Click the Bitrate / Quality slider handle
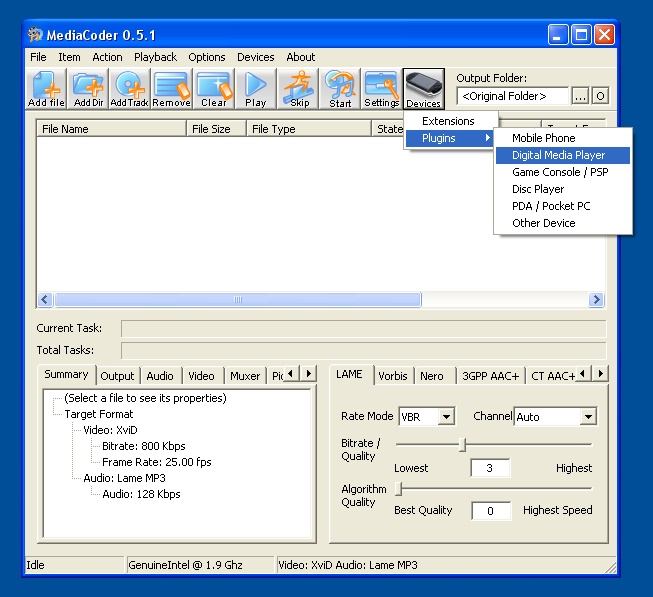This screenshot has height=597, width=653. point(462,444)
